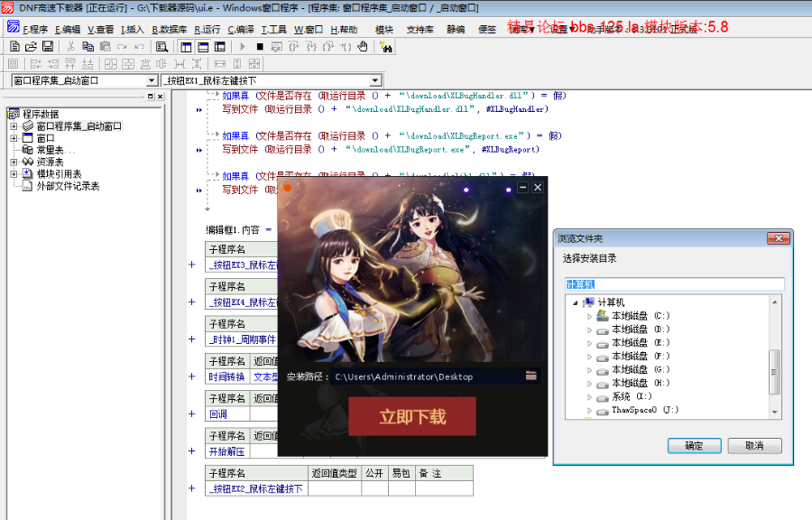
Task: Minimize the downloader window
Action: click(x=523, y=188)
